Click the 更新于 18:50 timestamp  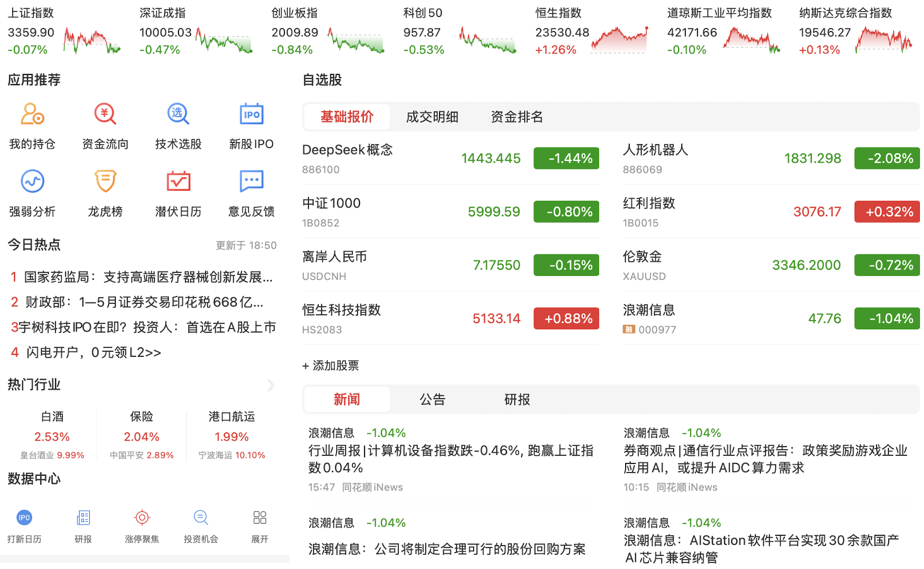(x=246, y=246)
